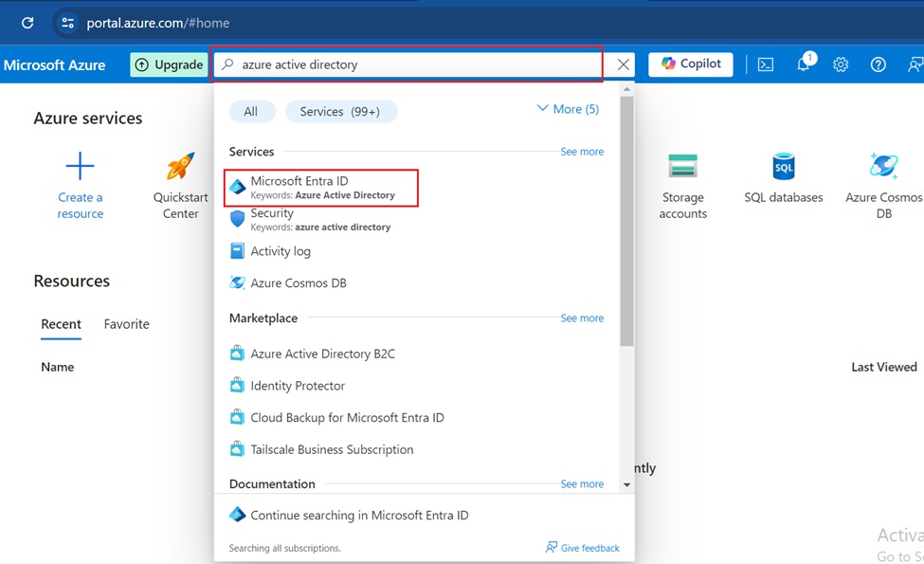Open the notifications bell
Image resolution: width=924 pixels, height=564 pixels.
tap(803, 64)
